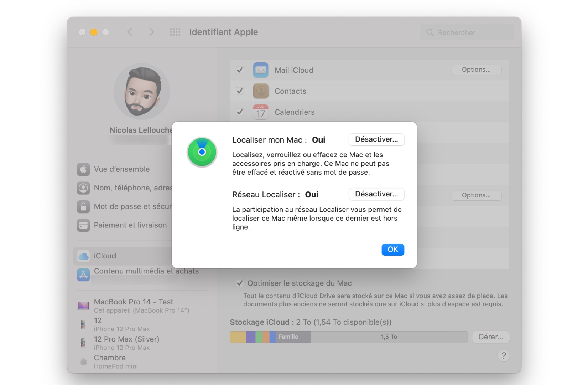Viewport: 588px width, 385px height.
Task: Click the Contacts app icon
Action: coord(261,91)
